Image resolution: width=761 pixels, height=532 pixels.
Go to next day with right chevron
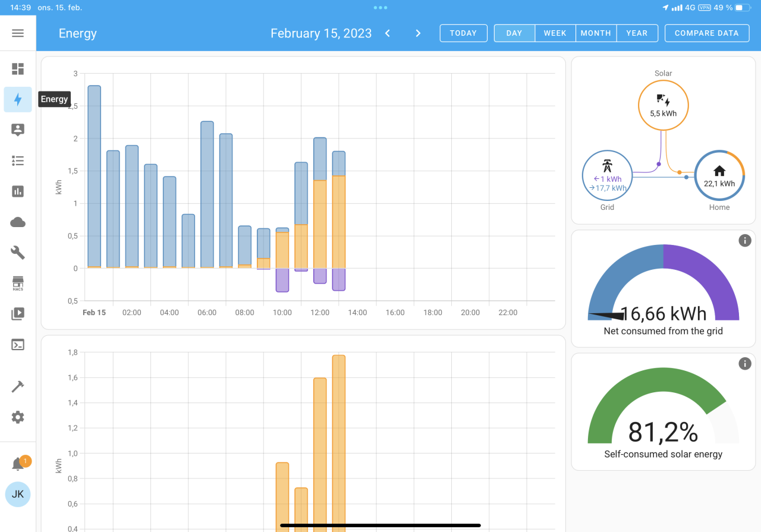pos(418,33)
